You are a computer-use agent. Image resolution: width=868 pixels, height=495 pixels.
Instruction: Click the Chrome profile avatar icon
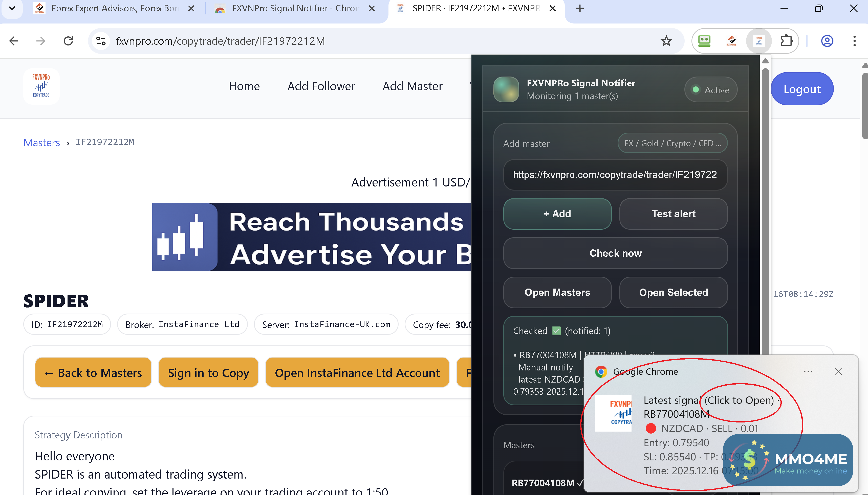827,41
